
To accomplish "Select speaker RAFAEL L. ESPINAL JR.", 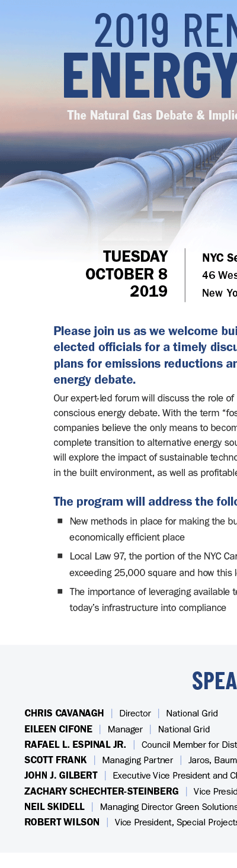I will pyautogui.click(x=75, y=744).
